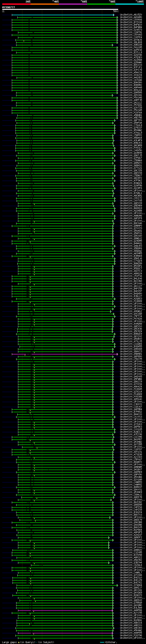The height and width of the screenshot is (644, 146).
Task: Select the UniRef100_O04204 label
Action: coord(131,75)
